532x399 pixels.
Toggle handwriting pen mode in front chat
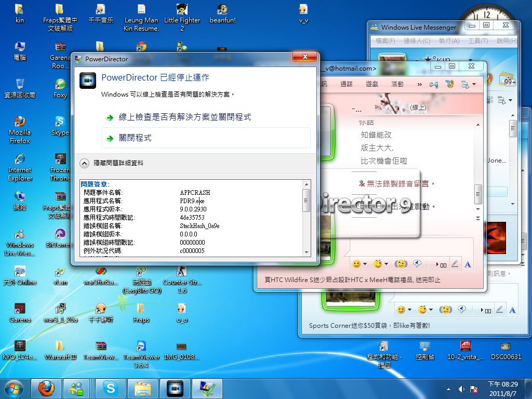pos(455,264)
